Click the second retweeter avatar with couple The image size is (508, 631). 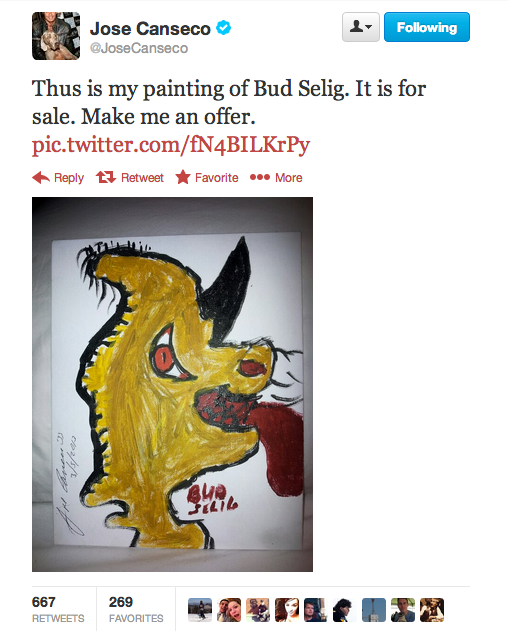point(229,610)
